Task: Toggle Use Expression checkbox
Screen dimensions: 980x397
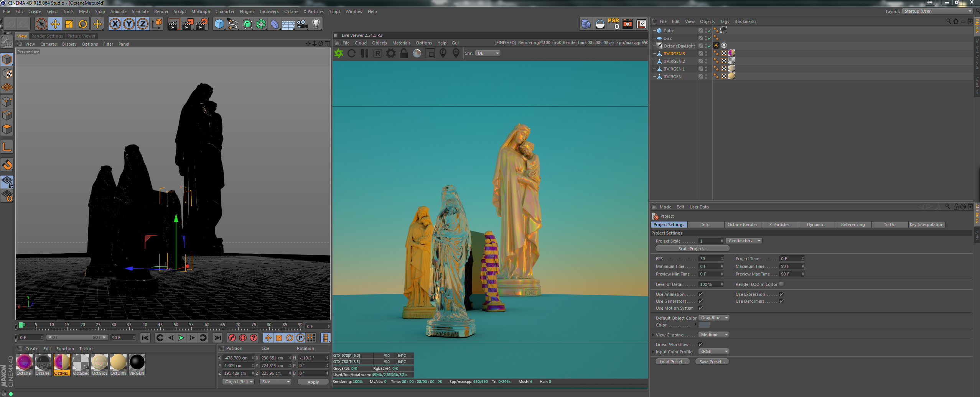Action: click(x=781, y=294)
